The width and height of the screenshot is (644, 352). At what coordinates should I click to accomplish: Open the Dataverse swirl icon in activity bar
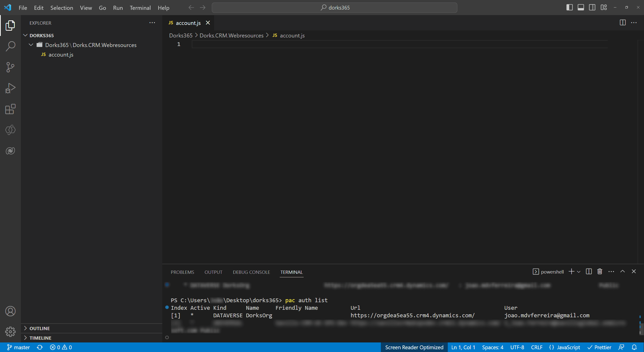tap(10, 151)
